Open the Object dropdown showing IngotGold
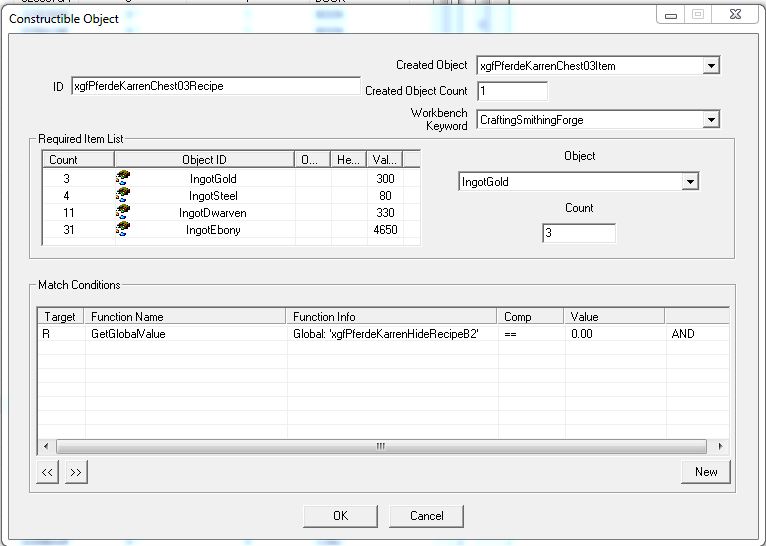This screenshot has width=766, height=546. pos(690,182)
